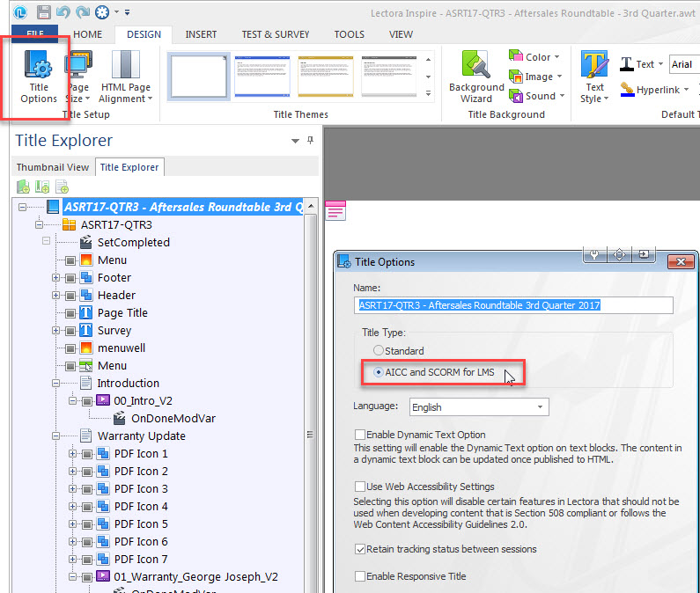Toggle visibility box beside Header
Screen dimensions: 700x593
point(70,296)
